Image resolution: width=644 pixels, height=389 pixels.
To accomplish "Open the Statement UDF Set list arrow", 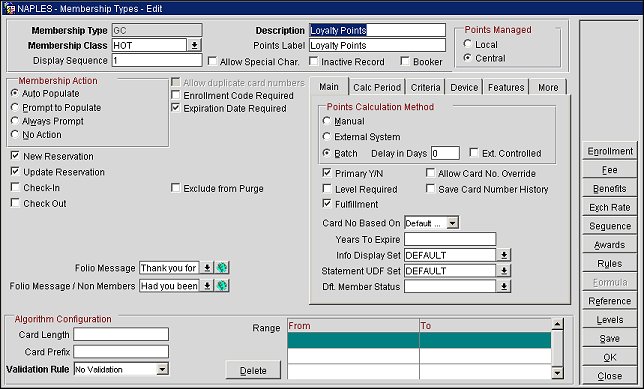I will point(504,271).
